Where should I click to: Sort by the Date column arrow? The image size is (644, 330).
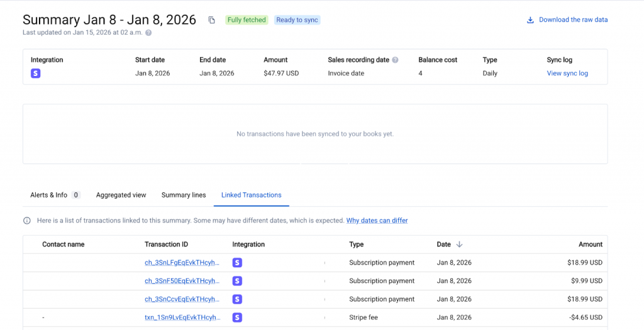[x=459, y=245]
